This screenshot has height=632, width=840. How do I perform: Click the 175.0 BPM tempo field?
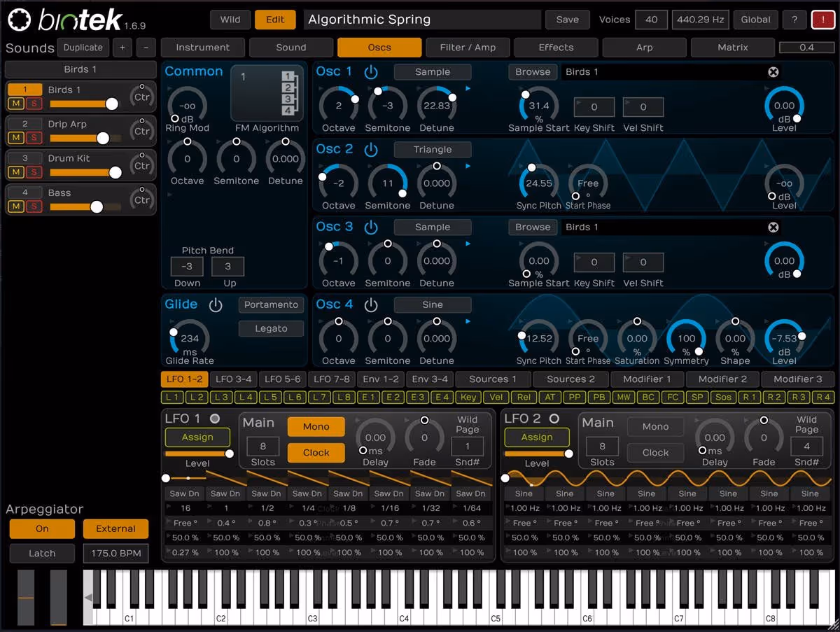click(115, 553)
